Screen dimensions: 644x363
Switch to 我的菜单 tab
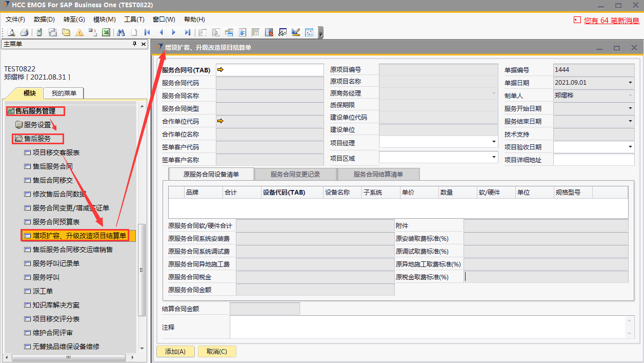pos(64,93)
